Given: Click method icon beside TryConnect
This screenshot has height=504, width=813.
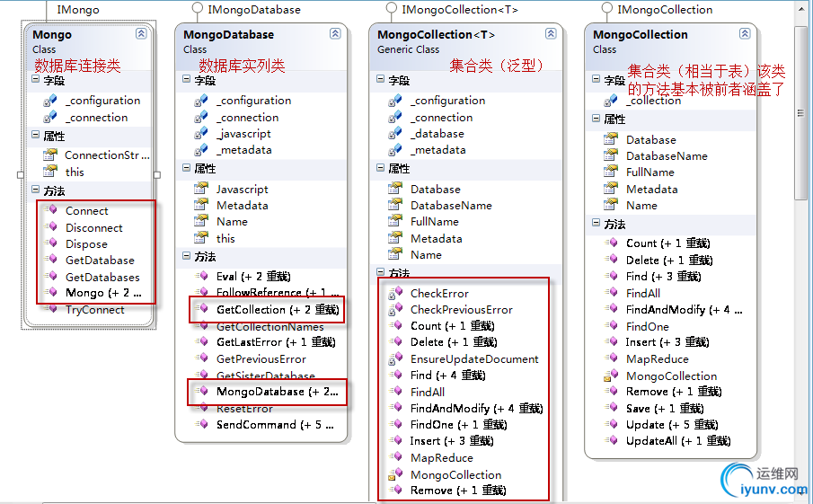Looking at the screenshot, I should (51, 309).
